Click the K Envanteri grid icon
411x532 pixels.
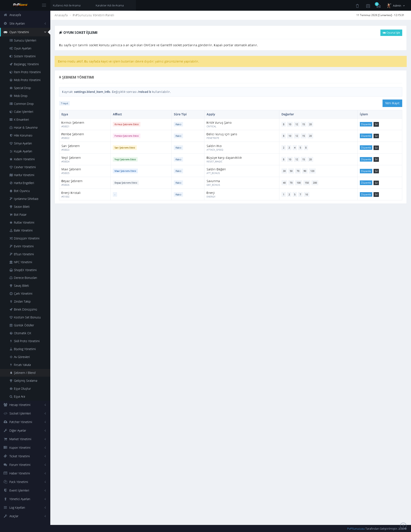click(11, 120)
